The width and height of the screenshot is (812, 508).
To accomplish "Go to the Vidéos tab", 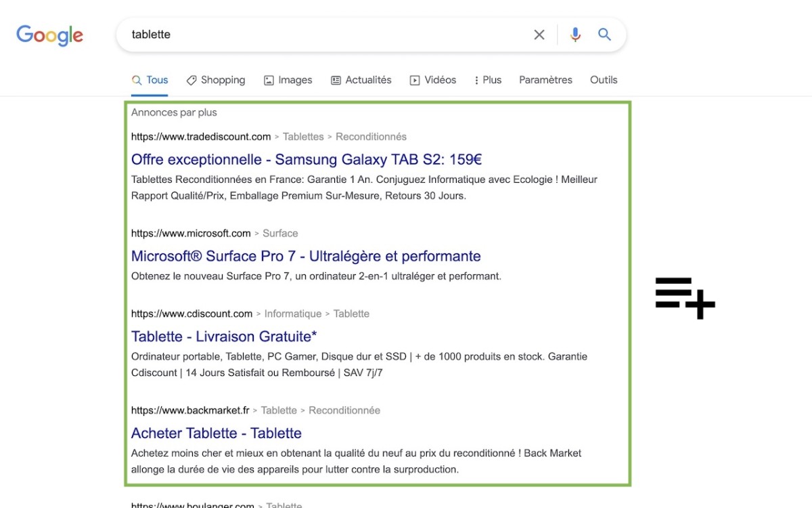I will [432, 80].
